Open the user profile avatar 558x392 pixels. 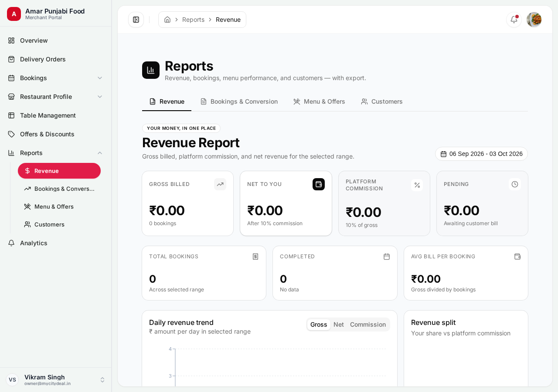[534, 20]
